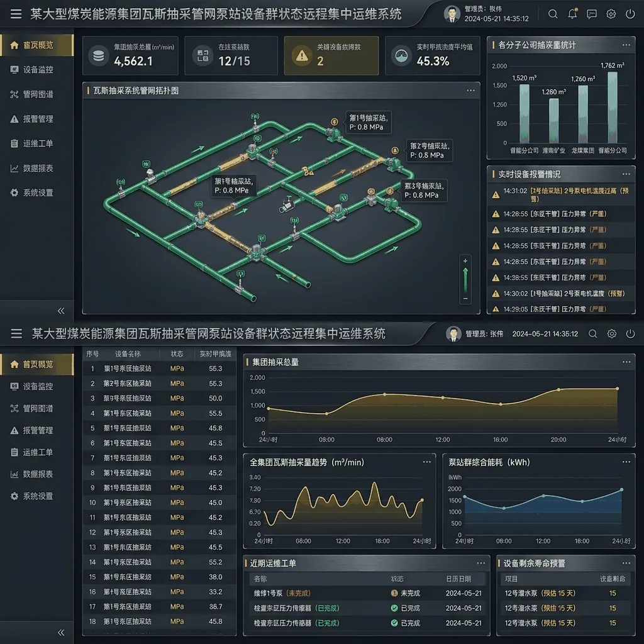
Task: Click the minus zoom-out button on the topology map
Action: (465, 299)
